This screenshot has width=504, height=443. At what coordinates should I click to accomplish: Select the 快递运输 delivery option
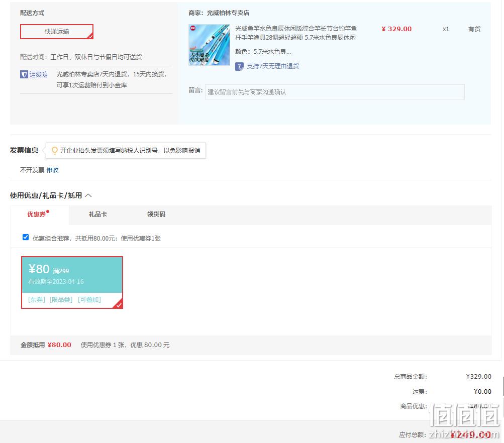(x=57, y=32)
